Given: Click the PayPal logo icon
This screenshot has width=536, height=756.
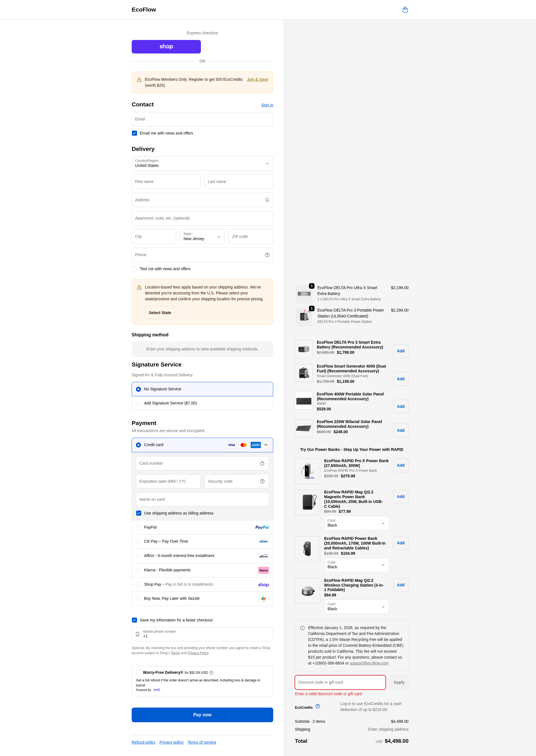Looking at the screenshot, I should (262, 527).
